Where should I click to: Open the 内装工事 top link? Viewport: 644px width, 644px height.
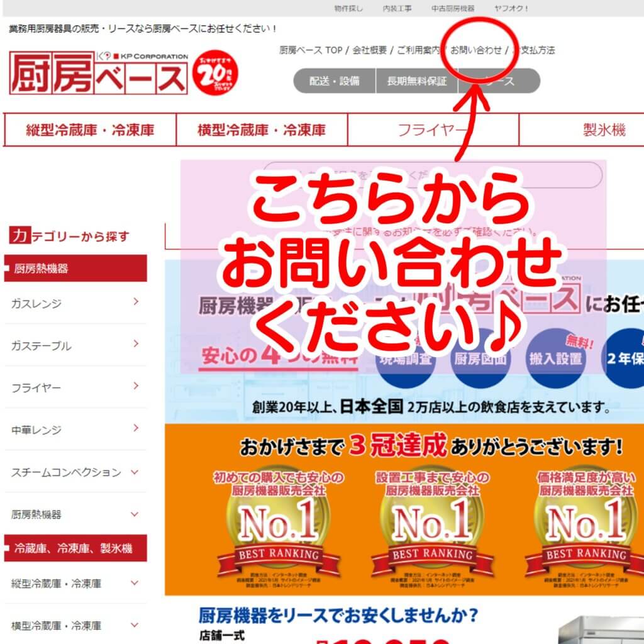pos(397,8)
